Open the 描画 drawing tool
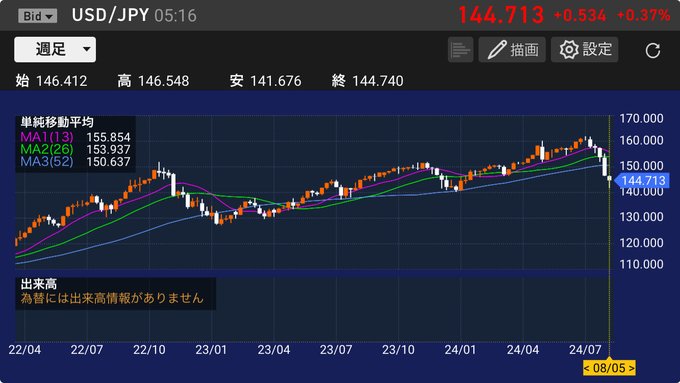The image size is (680, 383). 512,49
